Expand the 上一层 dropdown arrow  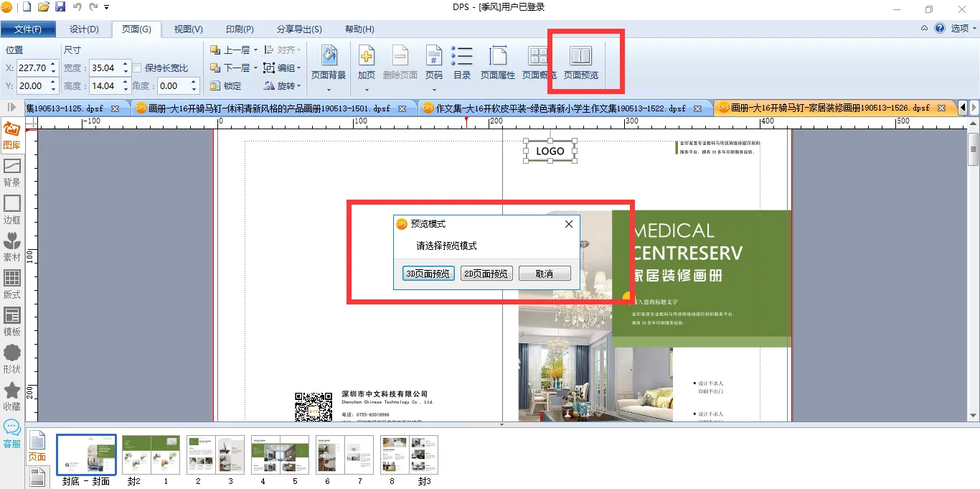(x=255, y=50)
